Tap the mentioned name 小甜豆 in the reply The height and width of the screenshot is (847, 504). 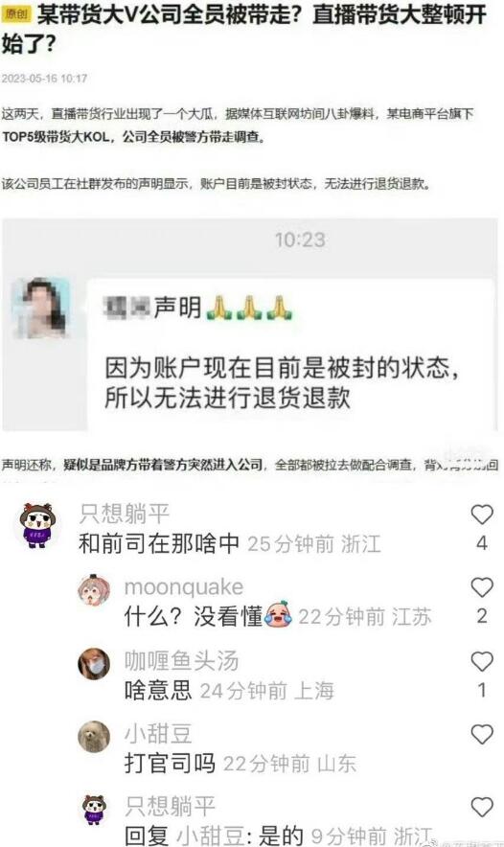tap(211, 836)
